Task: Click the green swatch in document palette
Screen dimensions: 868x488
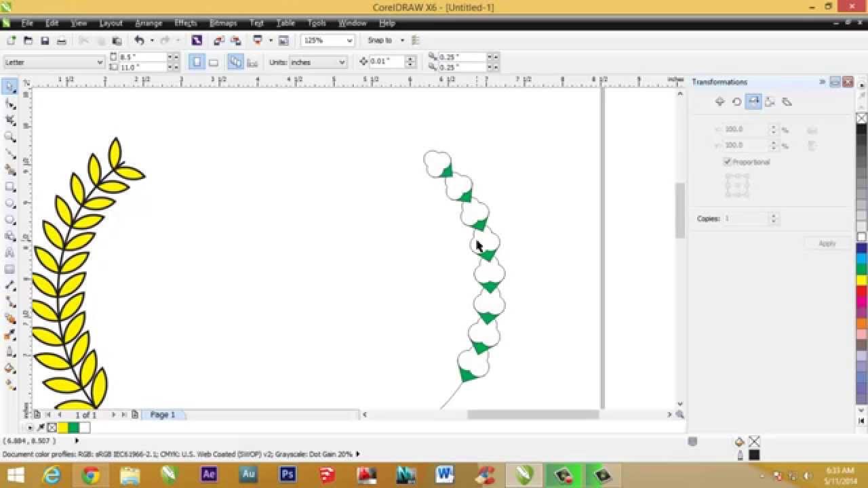Action: tap(73, 428)
